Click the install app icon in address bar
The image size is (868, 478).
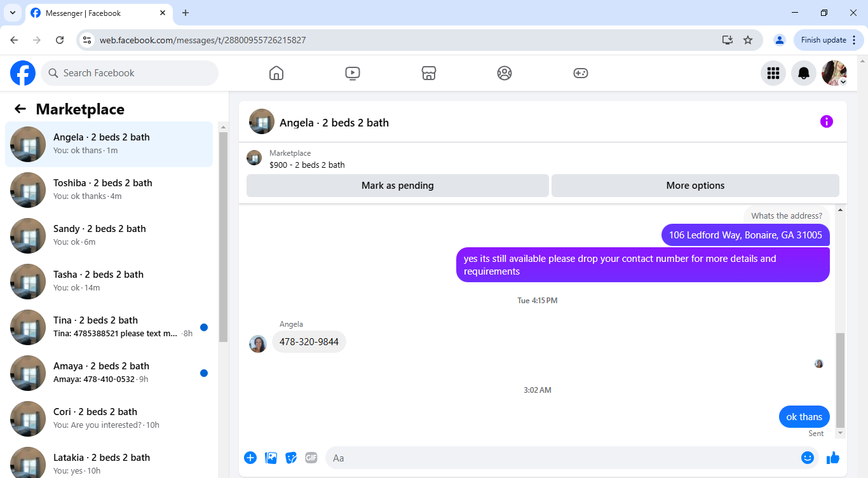tap(728, 40)
